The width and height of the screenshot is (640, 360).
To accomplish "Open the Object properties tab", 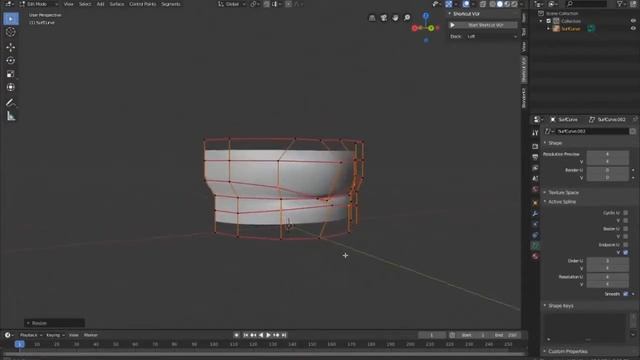I will point(535,203).
